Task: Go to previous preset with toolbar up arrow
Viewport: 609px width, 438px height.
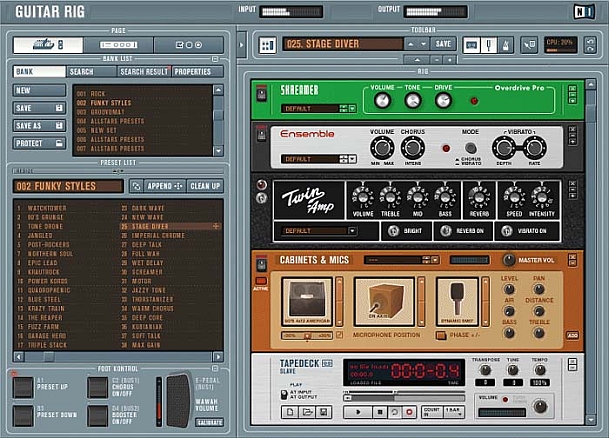Action: click(x=411, y=44)
